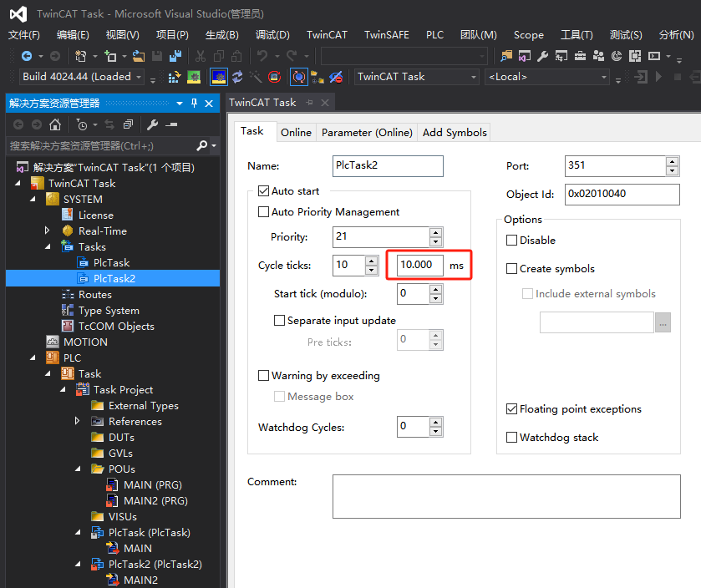The width and height of the screenshot is (701, 588).
Task: Click the Save All toolbar icon
Action: [x=175, y=56]
